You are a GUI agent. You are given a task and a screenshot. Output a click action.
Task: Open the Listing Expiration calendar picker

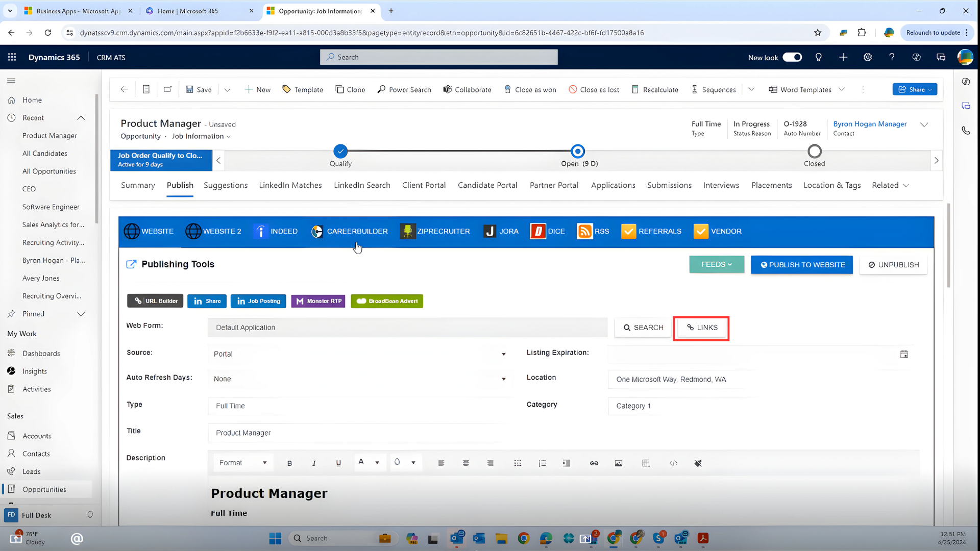point(904,354)
